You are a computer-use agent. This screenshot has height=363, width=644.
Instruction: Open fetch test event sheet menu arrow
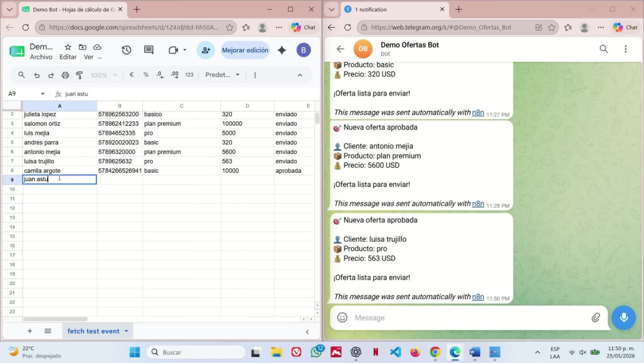click(x=126, y=331)
